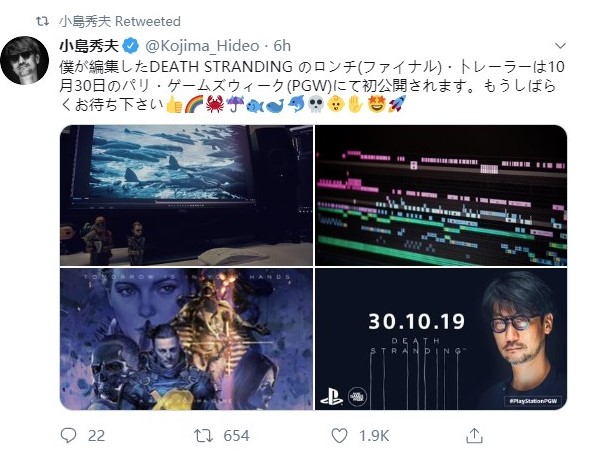Open the share upload icon

point(474,435)
